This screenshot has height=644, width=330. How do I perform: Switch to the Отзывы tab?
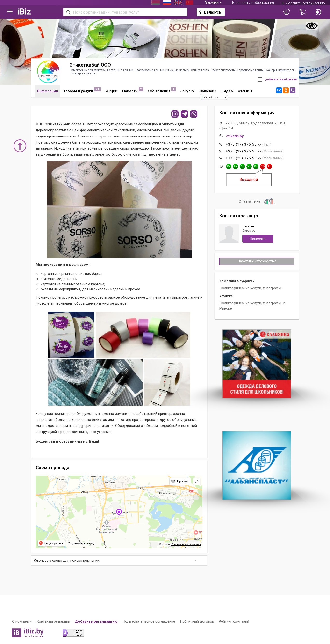(x=245, y=91)
